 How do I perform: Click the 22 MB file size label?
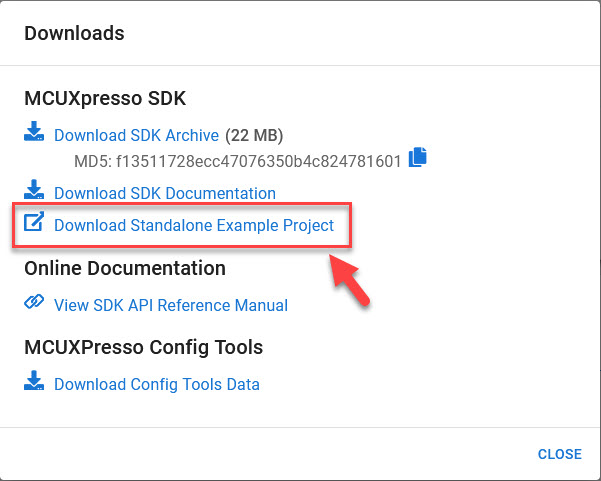point(254,135)
